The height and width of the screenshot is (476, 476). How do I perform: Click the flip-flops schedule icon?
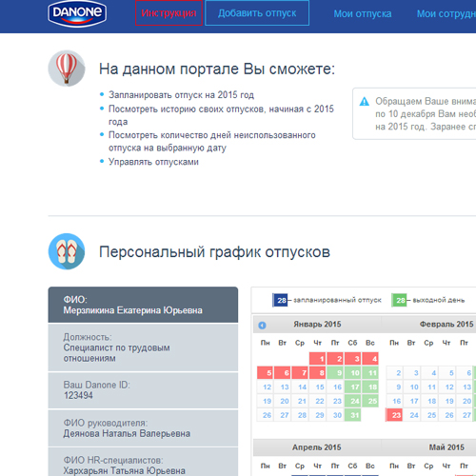click(x=67, y=251)
